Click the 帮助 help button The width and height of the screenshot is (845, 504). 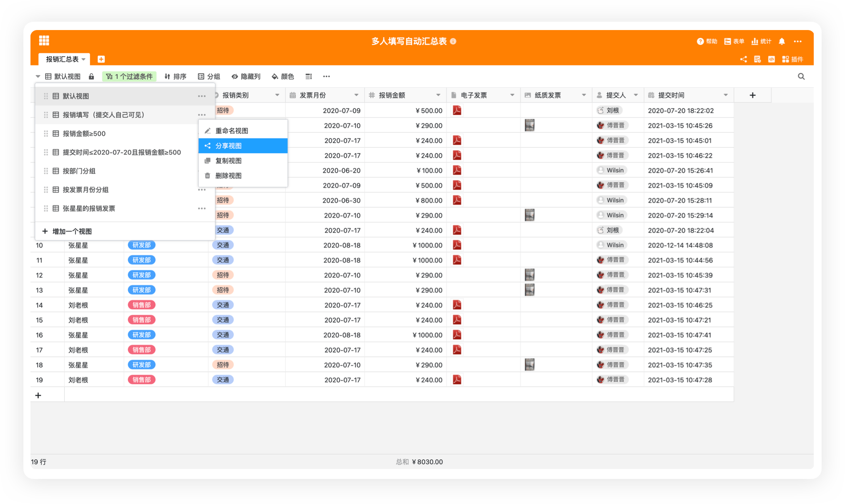(707, 41)
